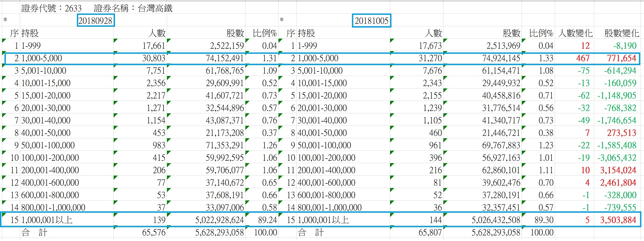Select the green value -1,148,905
Image resolution: width=644 pixels, height=241 pixels.
617,95
